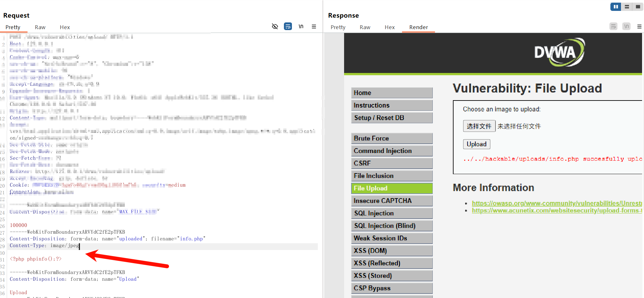Toggle the \n newline display in Request

[x=301, y=27]
